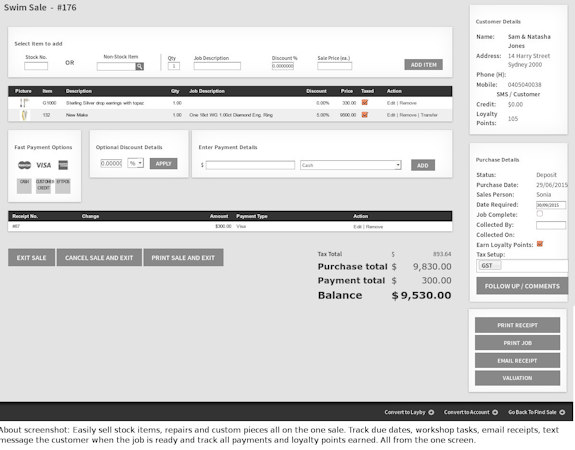Toggle Taxed checkbox for item 132
This screenshot has width=575, height=450.
365,115
